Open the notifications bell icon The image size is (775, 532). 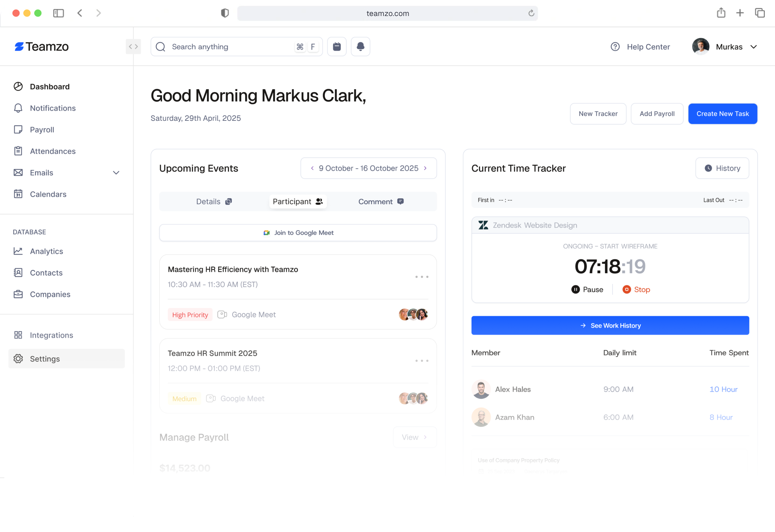click(360, 46)
